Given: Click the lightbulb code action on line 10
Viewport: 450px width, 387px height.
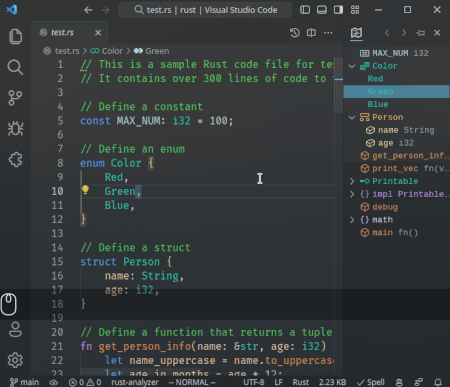Looking at the screenshot, I should click(85, 190).
